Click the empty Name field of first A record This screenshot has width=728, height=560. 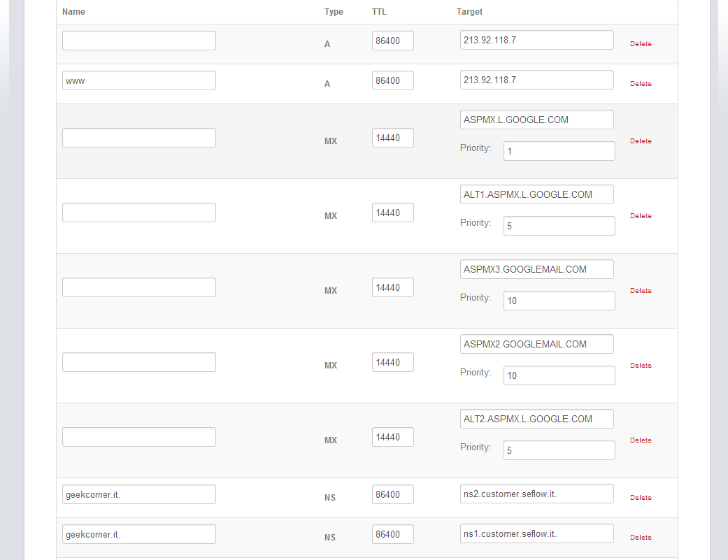138,41
